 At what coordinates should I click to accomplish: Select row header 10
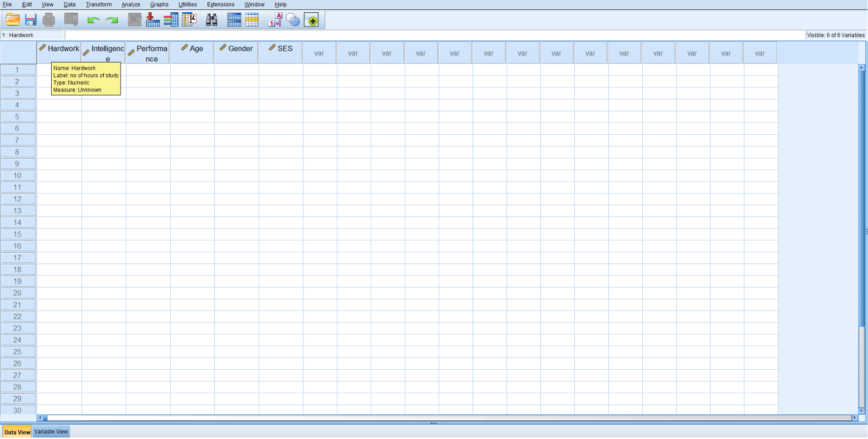pos(18,176)
